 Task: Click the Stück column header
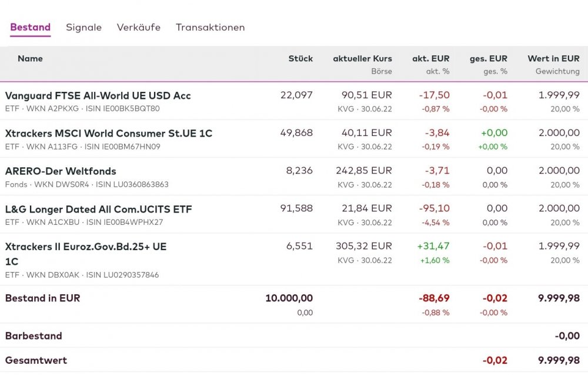coord(300,58)
